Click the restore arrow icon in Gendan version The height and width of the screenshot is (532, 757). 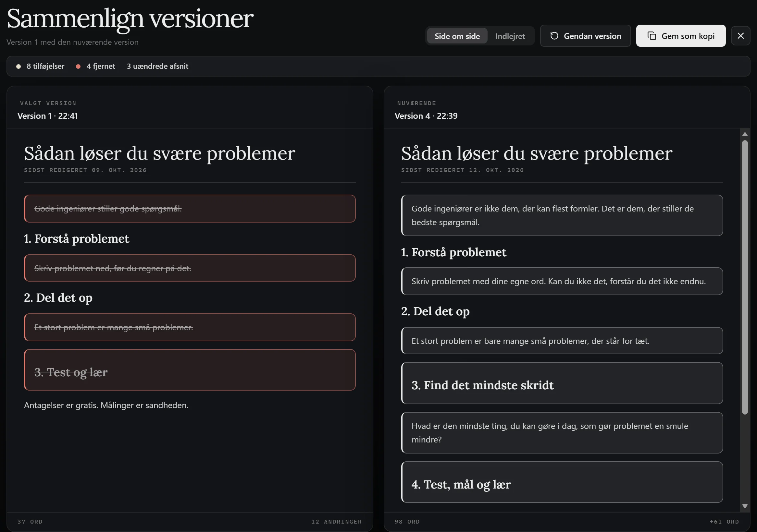pos(554,36)
